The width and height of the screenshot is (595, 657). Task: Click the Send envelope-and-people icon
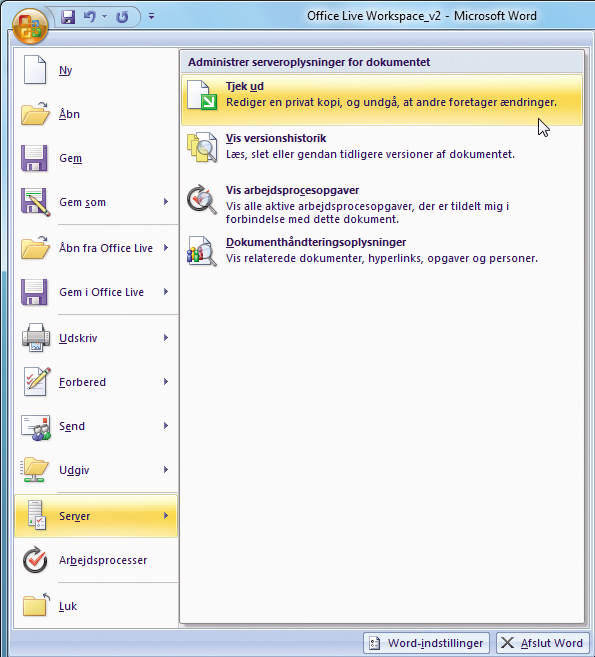coord(36,427)
